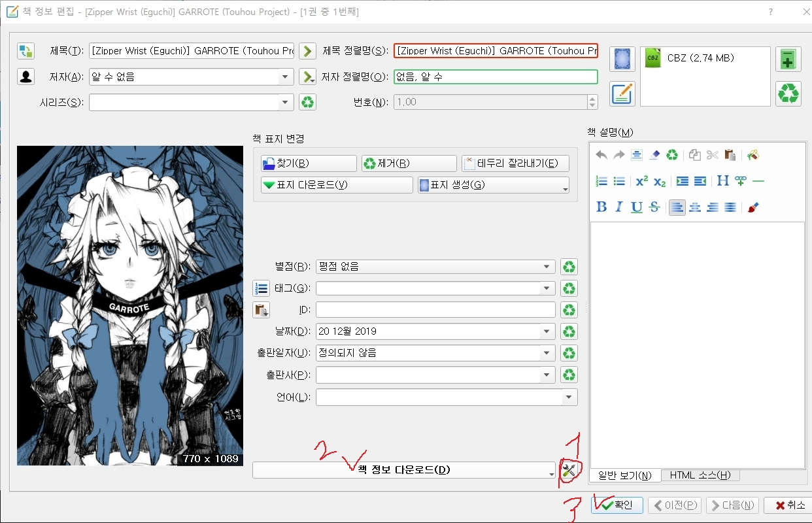Viewport: 812px width, 523px height.
Task: Open the date 20 12월 2019 picker
Action: (x=547, y=331)
